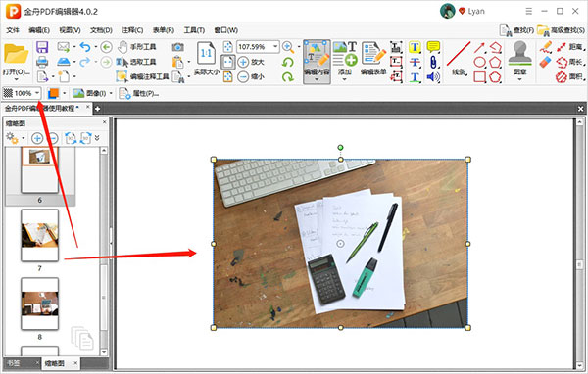588x374 pixels.
Task: Activate the 选取工具 select tool
Action: 136,62
